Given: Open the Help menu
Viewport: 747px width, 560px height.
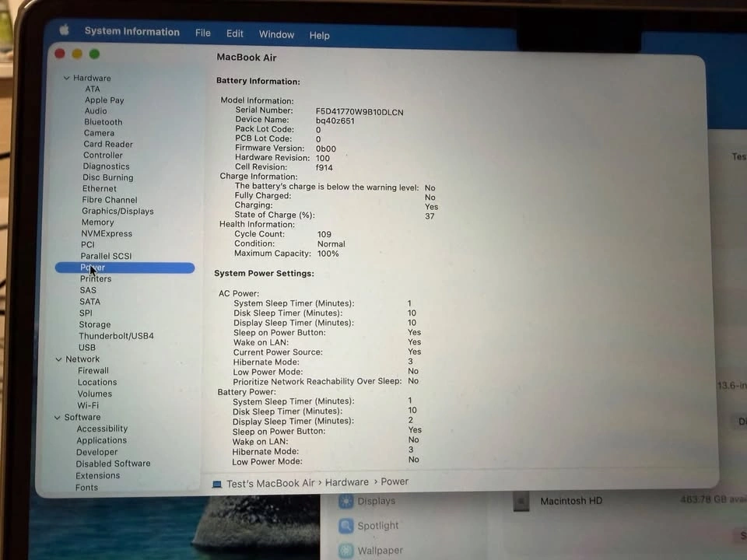Looking at the screenshot, I should [x=319, y=35].
